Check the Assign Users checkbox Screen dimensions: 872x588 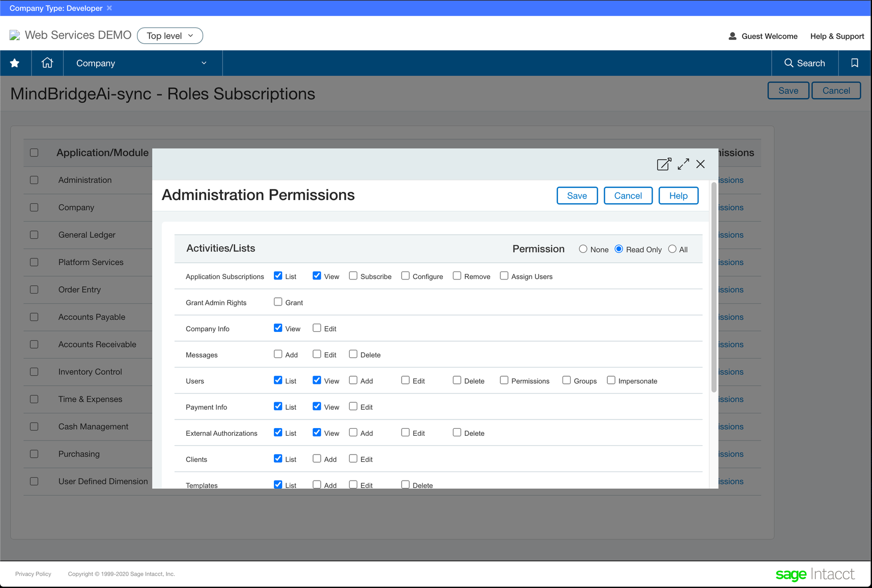pos(504,276)
